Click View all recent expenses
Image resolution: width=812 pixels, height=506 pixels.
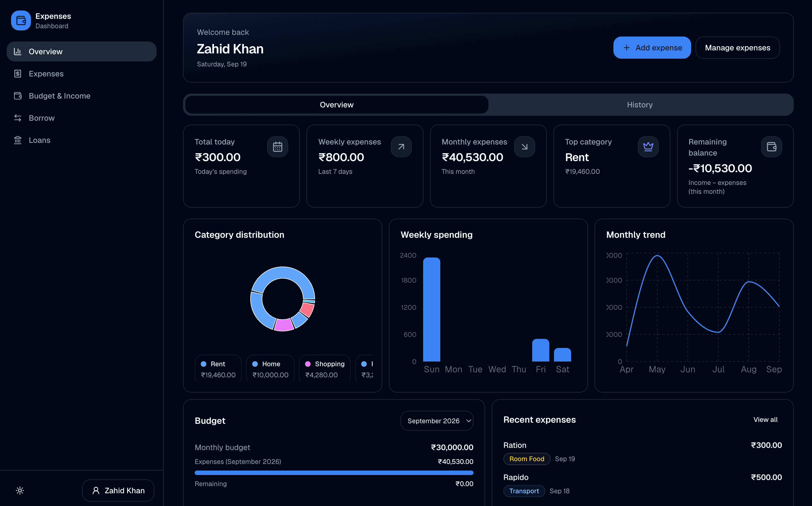tap(765, 419)
